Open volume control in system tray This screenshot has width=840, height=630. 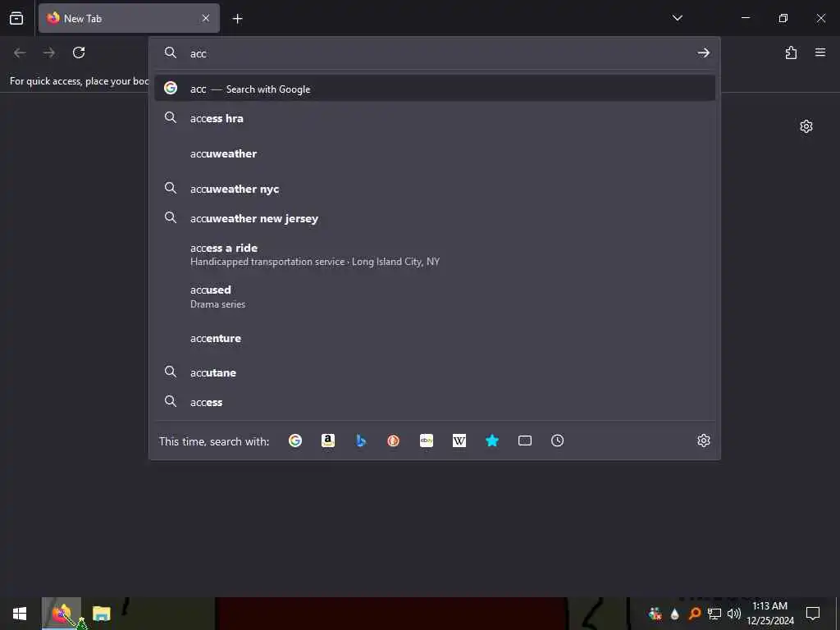[734, 614]
